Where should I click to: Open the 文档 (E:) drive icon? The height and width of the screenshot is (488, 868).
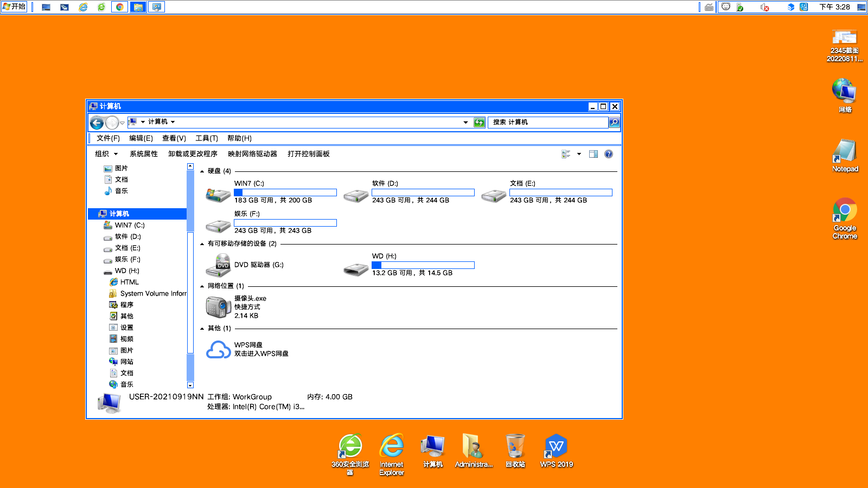[x=494, y=195]
